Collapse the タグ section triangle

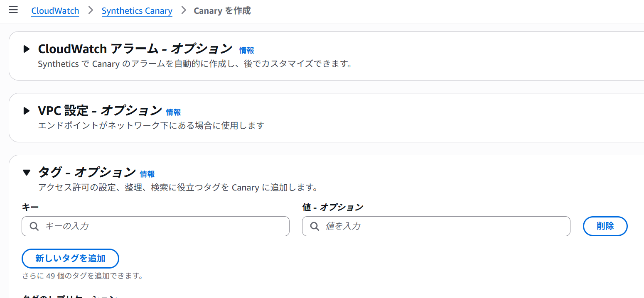(x=27, y=172)
